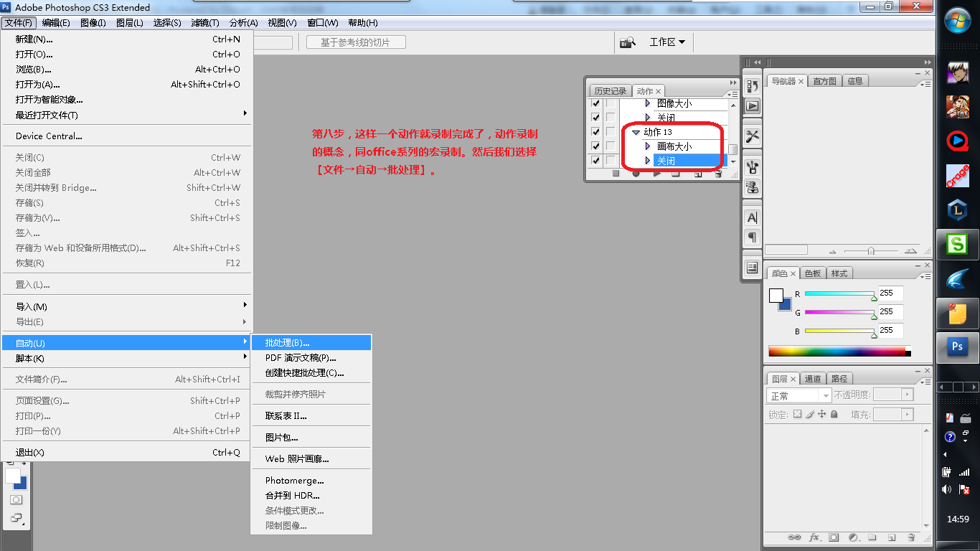
Task: Create new group folder icon in Layers
Action: click(x=872, y=537)
